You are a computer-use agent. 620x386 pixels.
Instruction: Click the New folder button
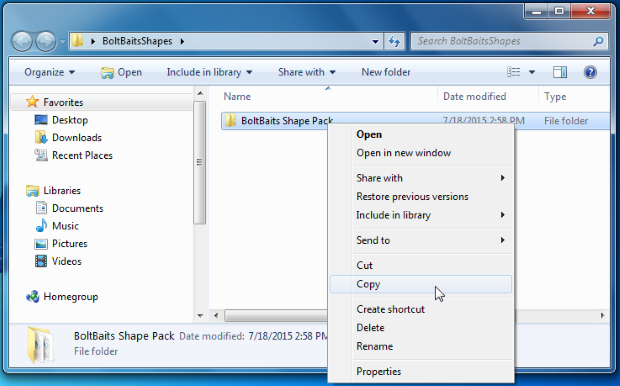pos(386,72)
